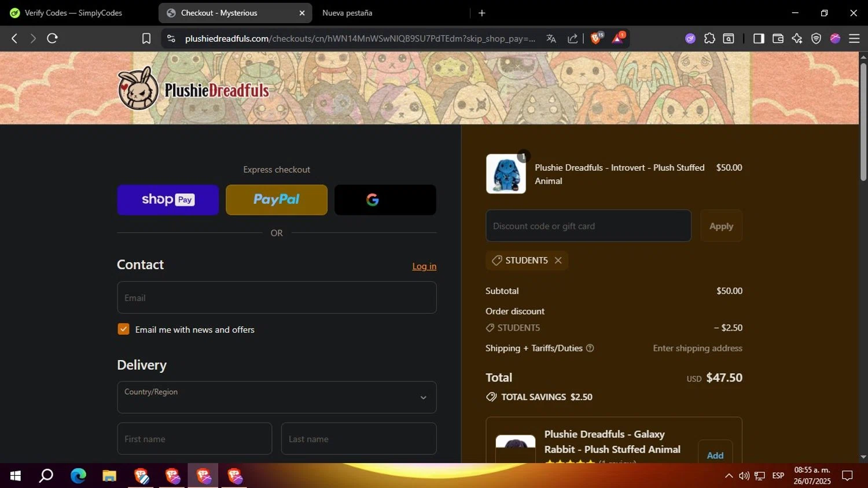The height and width of the screenshot is (488, 868).
Task: Open Windows search in taskbar
Action: (x=46, y=476)
